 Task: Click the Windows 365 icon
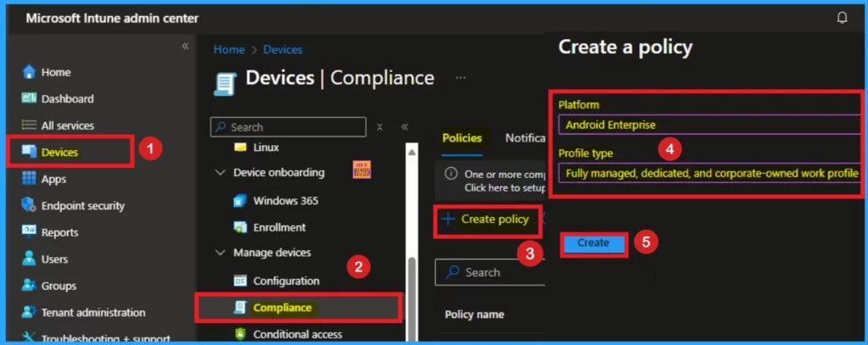pyautogui.click(x=240, y=200)
